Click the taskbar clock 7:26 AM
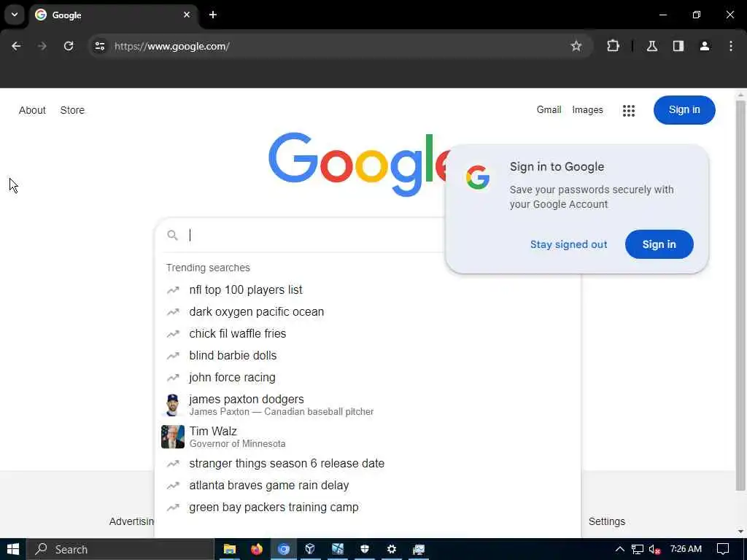The width and height of the screenshot is (747, 560). [x=686, y=549]
